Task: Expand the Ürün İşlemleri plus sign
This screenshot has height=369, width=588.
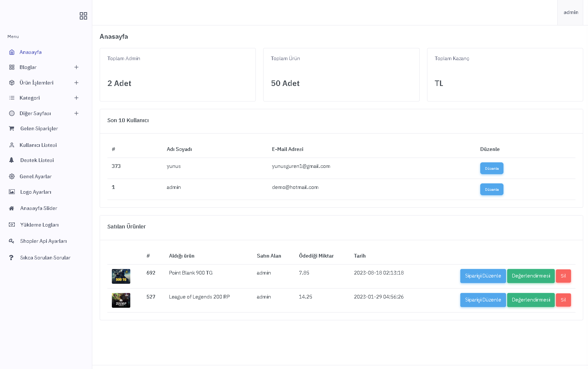Action: point(76,83)
